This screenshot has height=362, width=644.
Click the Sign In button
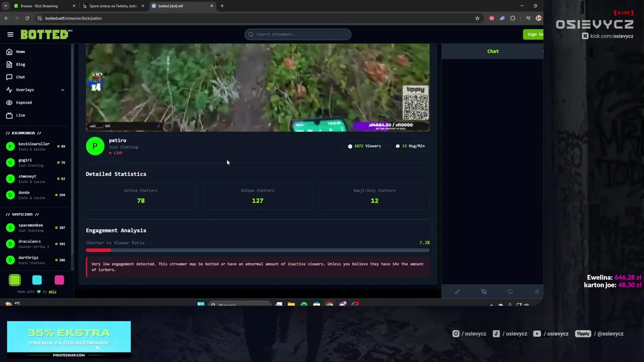pyautogui.click(x=534, y=34)
